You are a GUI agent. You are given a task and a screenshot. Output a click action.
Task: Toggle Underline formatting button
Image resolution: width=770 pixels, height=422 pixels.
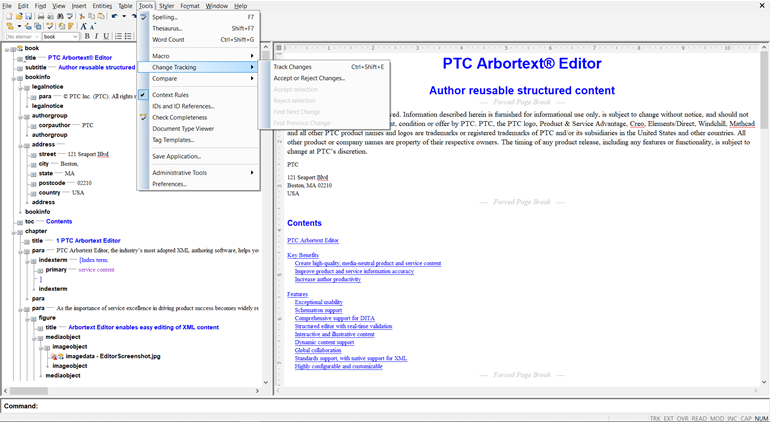tap(106, 36)
